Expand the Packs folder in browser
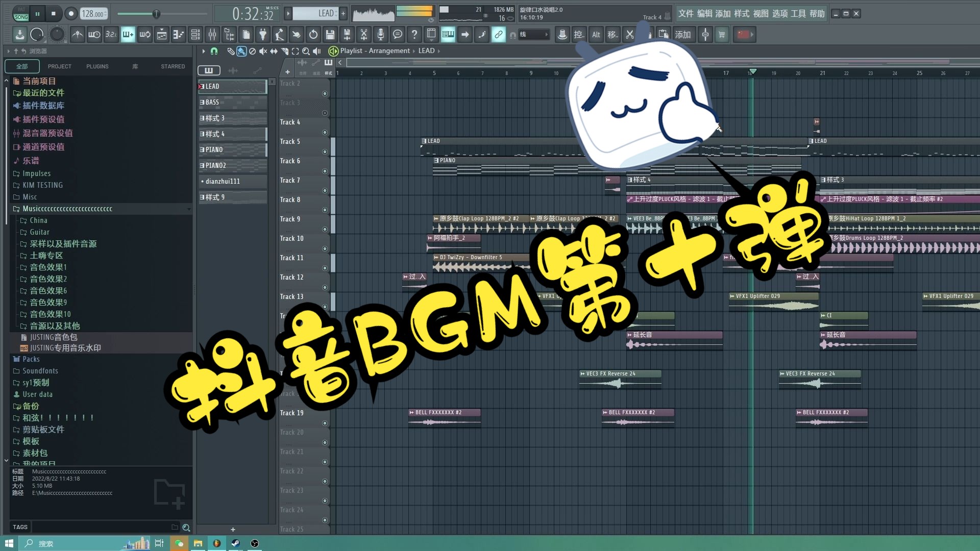 point(31,359)
